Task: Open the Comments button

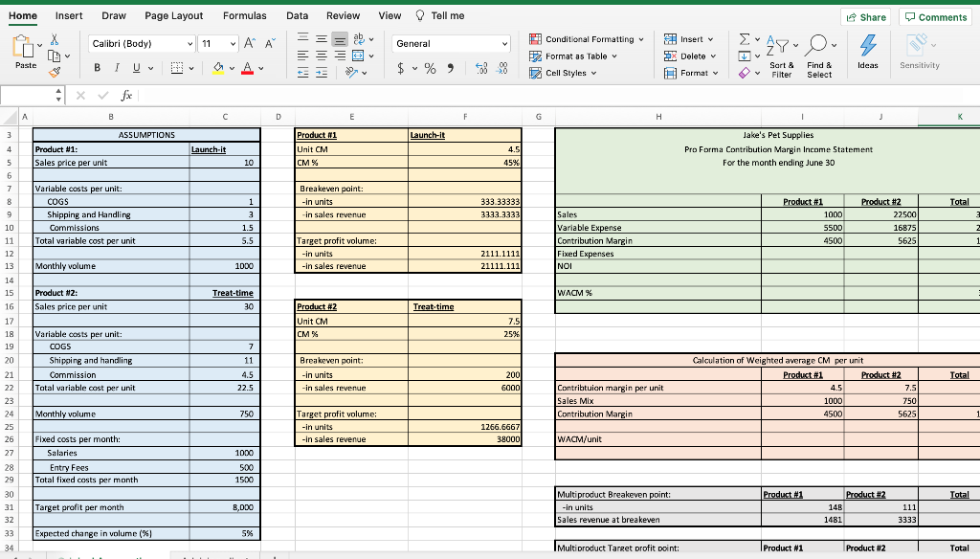Action: (x=936, y=17)
